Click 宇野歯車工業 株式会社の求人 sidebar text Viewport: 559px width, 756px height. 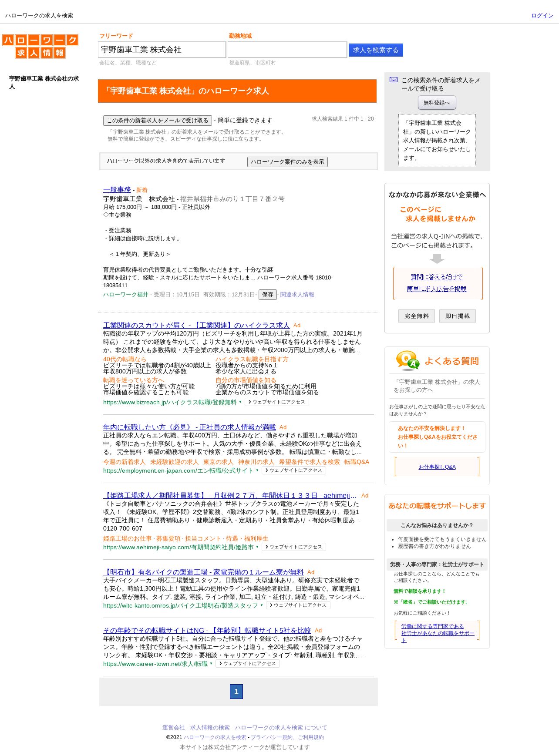pos(44,82)
